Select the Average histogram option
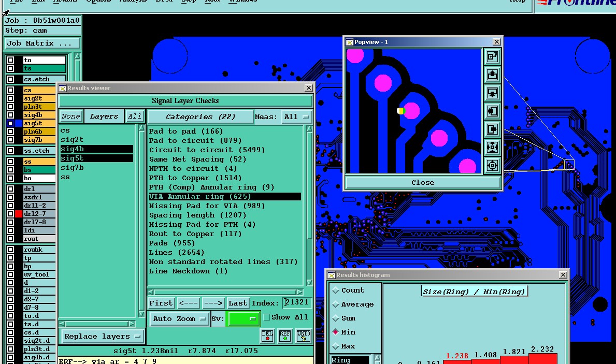The width and height of the screenshot is (616, 364). pyautogui.click(x=336, y=304)
